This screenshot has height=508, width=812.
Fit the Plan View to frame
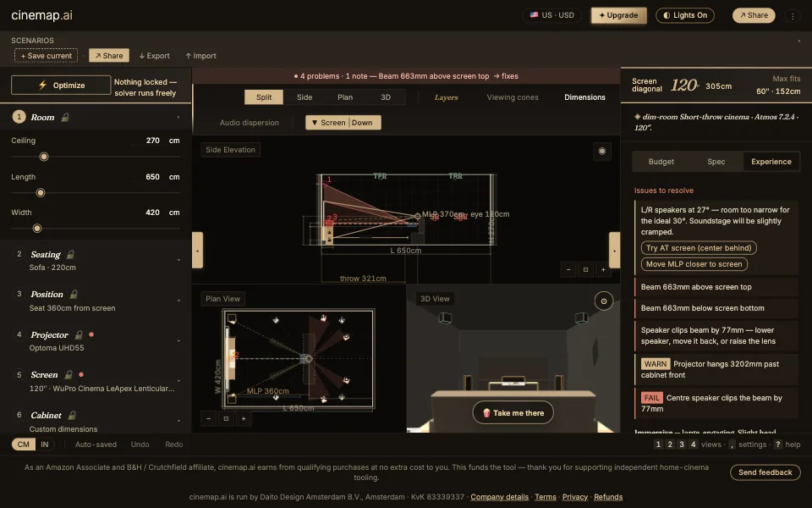pos(227,418)
